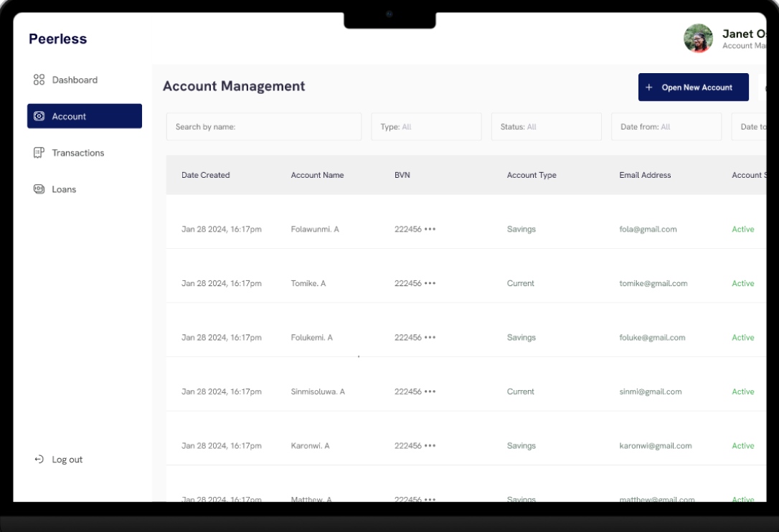Viewport: 779px width, 532px height.
Task: Click the Search by name field
Action: (x=263, y=127)
